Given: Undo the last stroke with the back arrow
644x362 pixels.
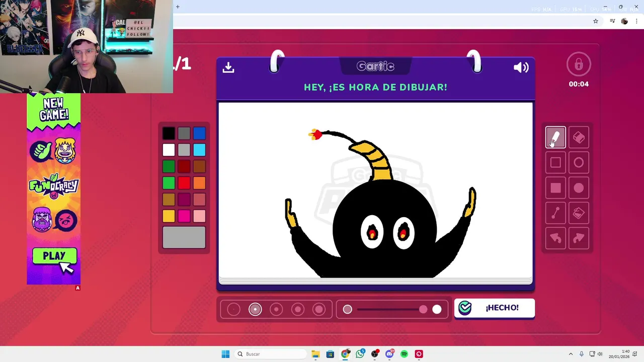Looking at the screenshot, I should tap(555, 238).
